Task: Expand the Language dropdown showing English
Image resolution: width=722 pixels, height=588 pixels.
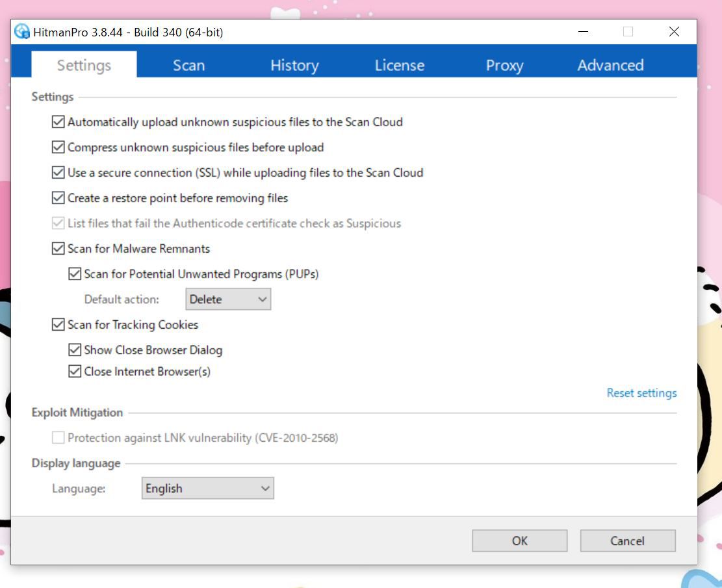Action: pyautogui.click(x=208, y=488)
